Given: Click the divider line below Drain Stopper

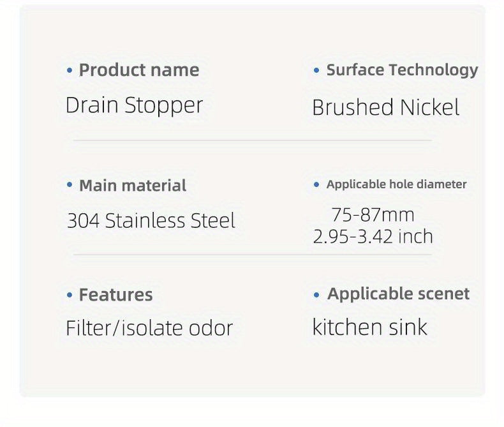Looking at the screenshot, I should pyautogui.click(x=252, y=140).
